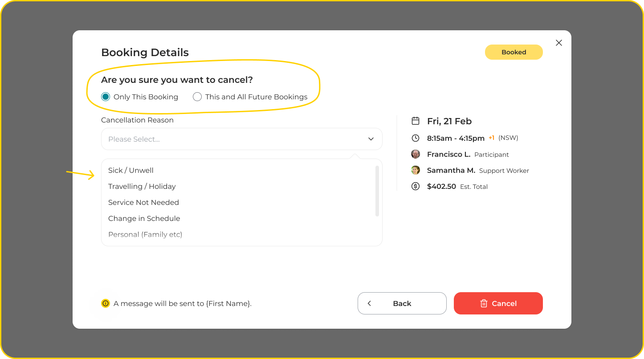Open the Cancellation Reason dropdown
644x359 pixels.
[241, 139]
